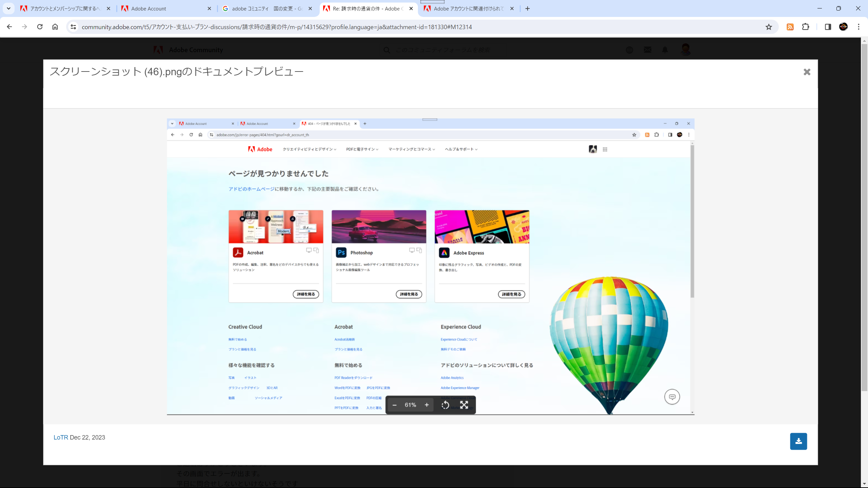Open the LoTR author profile link
The image size is (868, 488).
click(61, 438)
